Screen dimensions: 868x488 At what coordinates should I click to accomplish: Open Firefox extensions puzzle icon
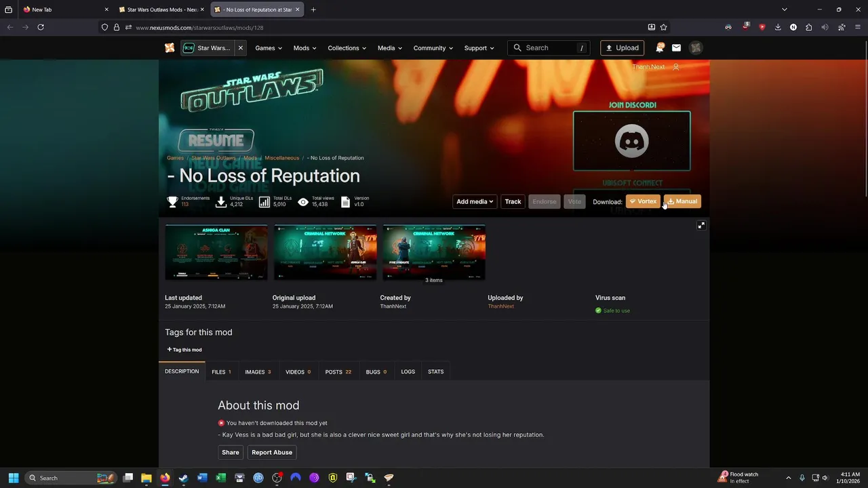pyautogui.click(x=809, y=27)
